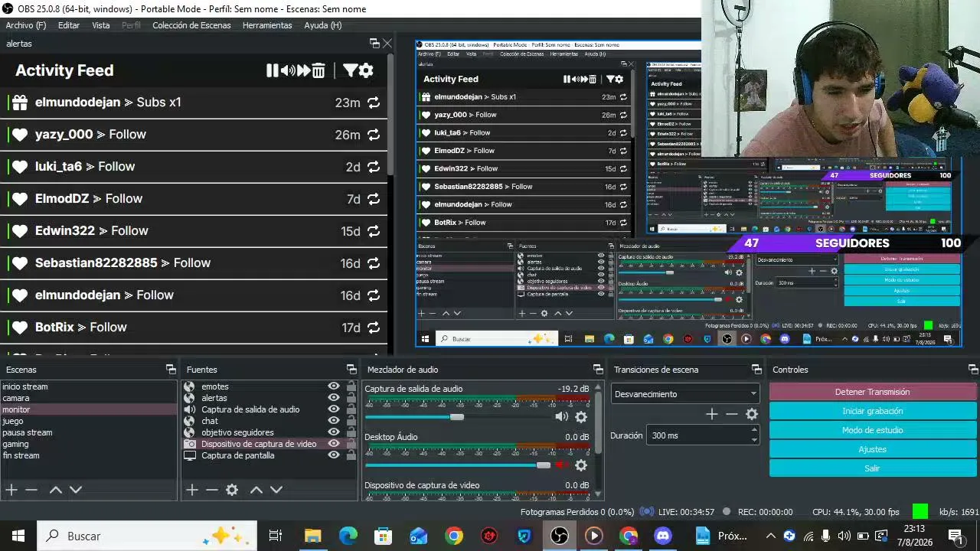
Task: Mute alert sounds in Activity Feed header
Action: point(288,70)
